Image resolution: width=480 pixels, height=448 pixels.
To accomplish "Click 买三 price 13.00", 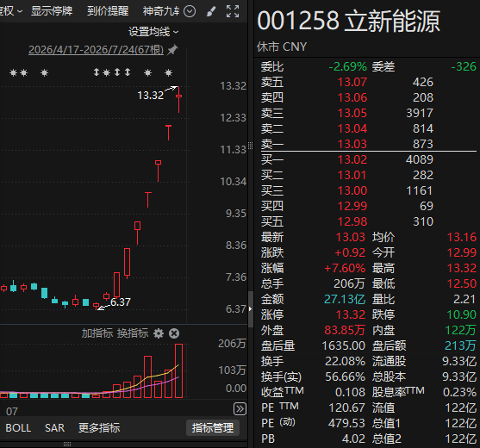I will tap(352, 190).
